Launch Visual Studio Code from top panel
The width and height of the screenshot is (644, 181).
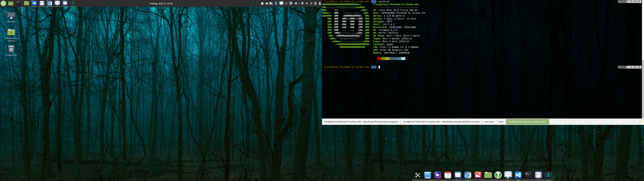pyautogui.click(x=34, y=3)
